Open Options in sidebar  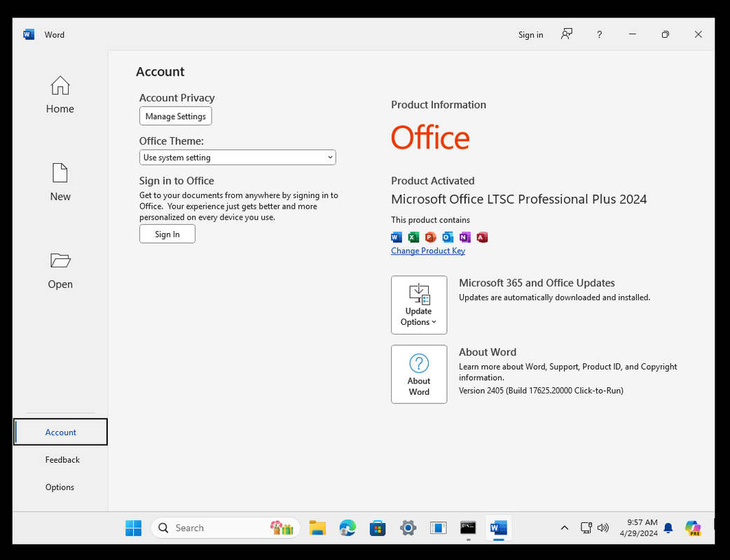pyautogui.click(x=60, y=487)
